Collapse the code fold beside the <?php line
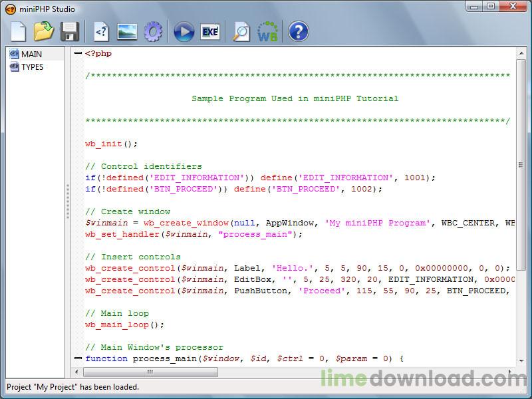 click(78, 54)
